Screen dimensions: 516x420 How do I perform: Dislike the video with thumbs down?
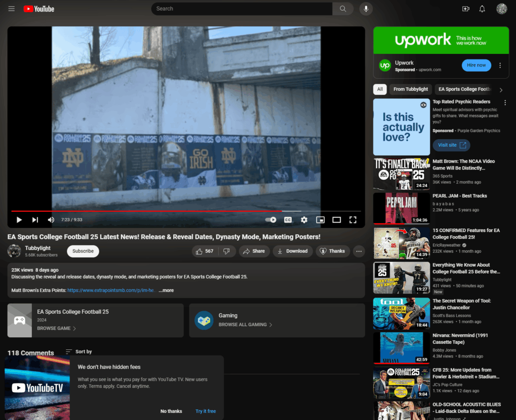227,251
